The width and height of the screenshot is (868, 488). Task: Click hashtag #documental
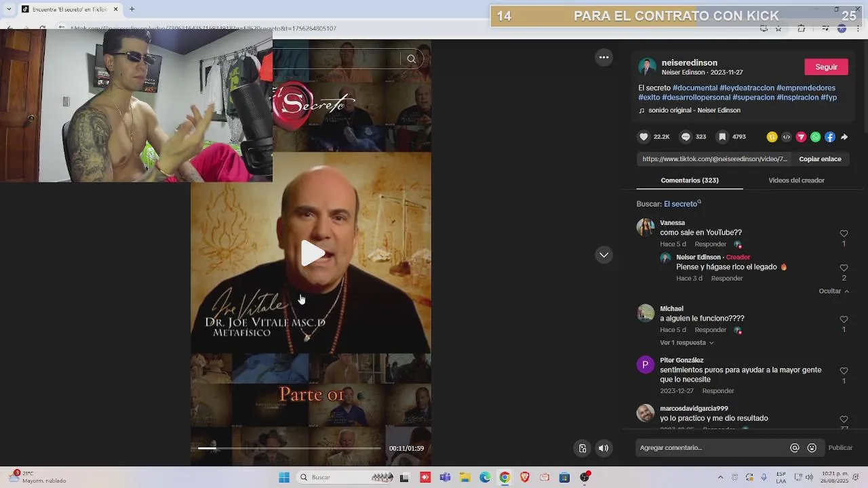[x=694, y=88]
